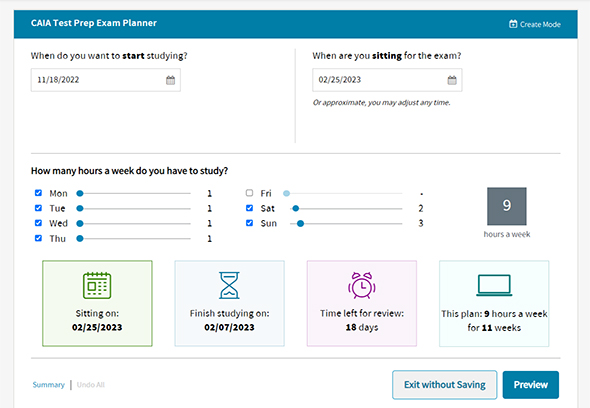The image size is (590, 408).
Task: Click the green calendar Sitting on icon
Action: coord(97,285)
